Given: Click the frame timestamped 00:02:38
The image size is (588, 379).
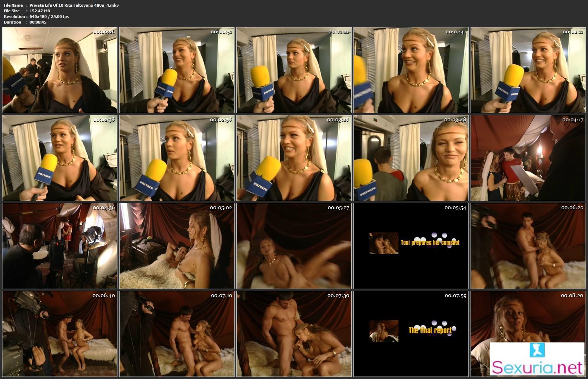Looking at the screenshot, I should pyautogui.click(x=59, y=158).
